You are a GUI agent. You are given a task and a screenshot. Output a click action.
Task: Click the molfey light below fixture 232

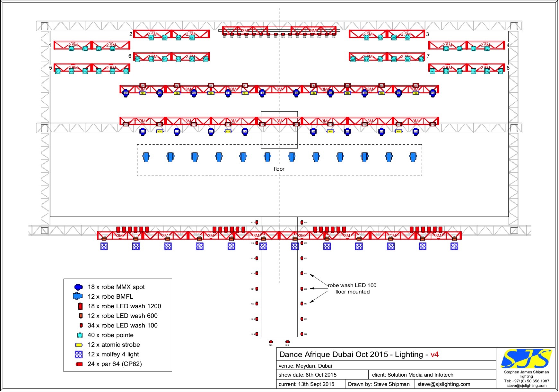(454, 246)
